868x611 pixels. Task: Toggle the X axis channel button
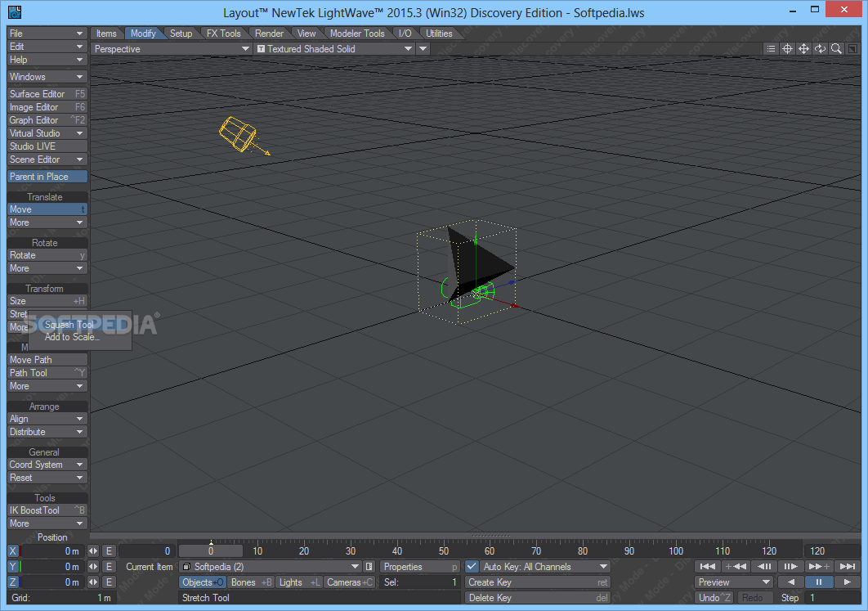[14, 551]
